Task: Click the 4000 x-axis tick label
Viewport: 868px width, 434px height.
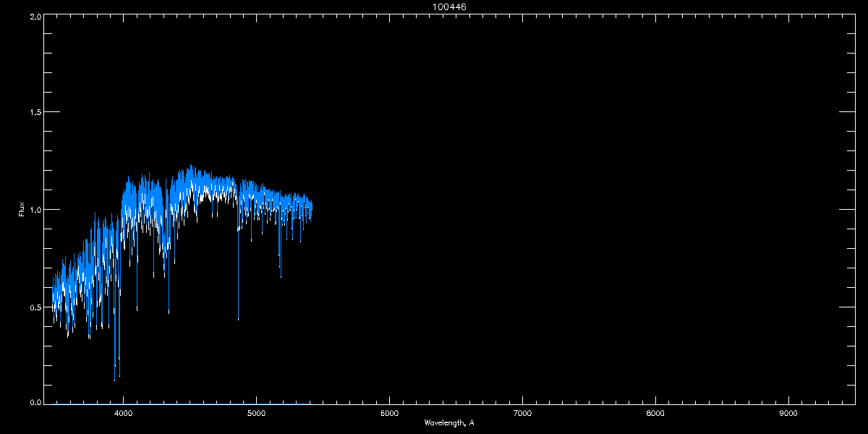Action: coord(124,413)
